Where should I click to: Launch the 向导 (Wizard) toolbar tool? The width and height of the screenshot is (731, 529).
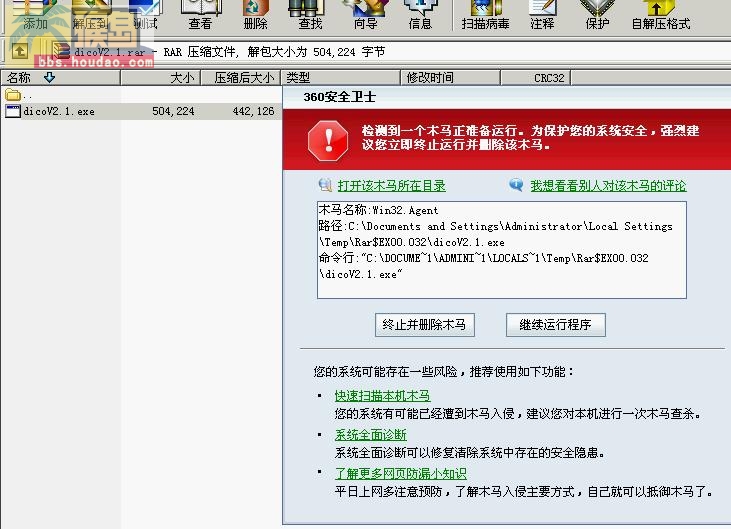(365, 14)
